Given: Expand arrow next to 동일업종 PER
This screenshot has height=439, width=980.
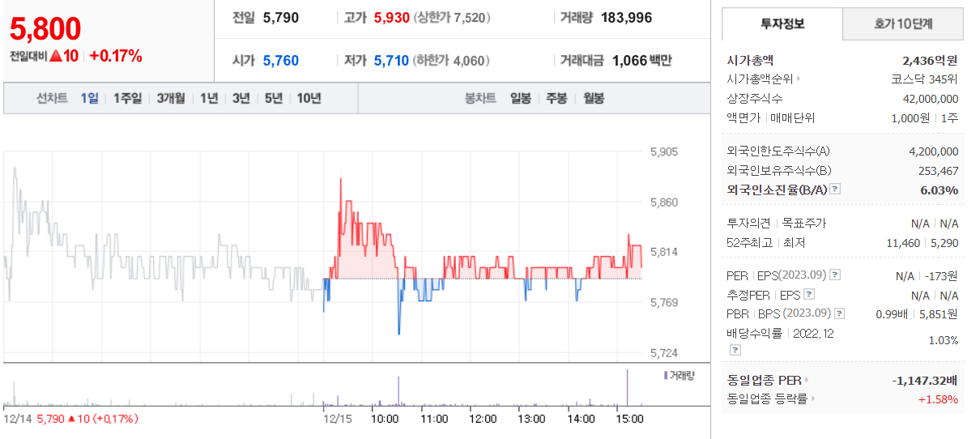Looking at the screenshot, I should tap(807, 380).
